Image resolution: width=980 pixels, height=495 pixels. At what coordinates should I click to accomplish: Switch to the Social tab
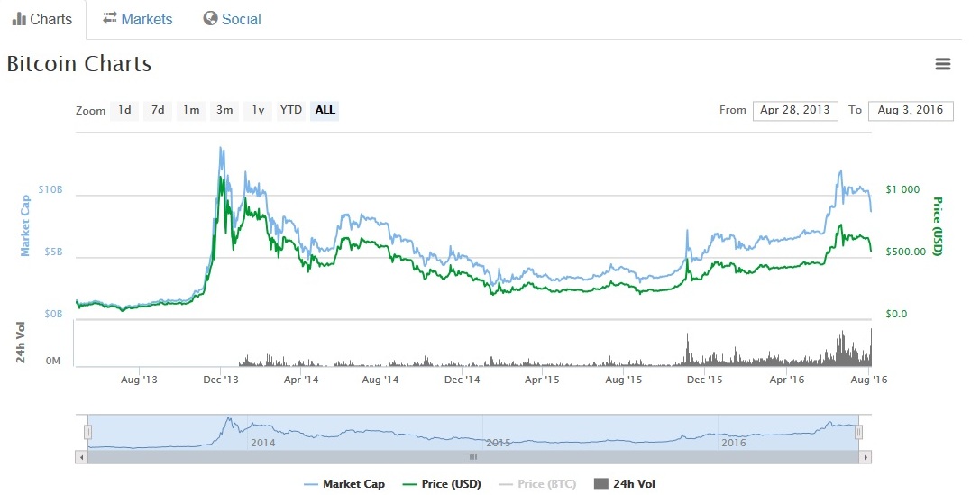pyautogui.click(x=233, y=19)
